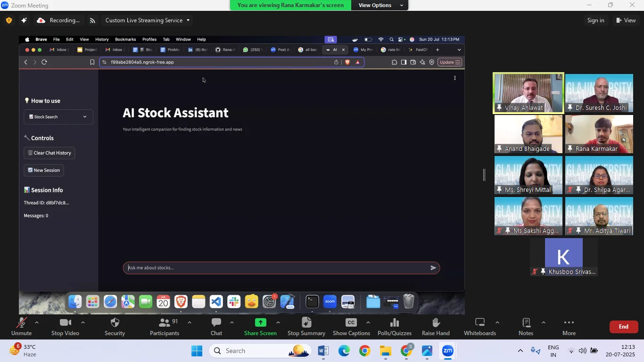This screenshot has height=362, width=644.
Task: Open the Notes tool
Action: (x=526, y=323)
